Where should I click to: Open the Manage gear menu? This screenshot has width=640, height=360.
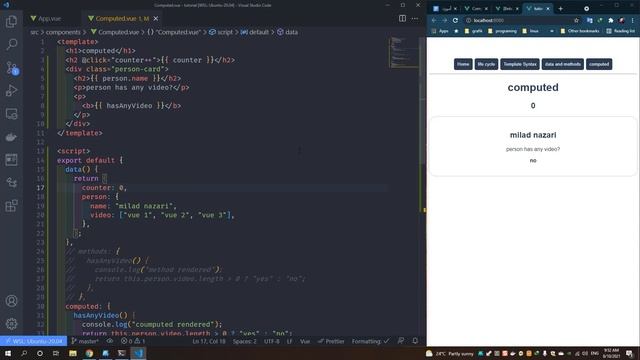[x=11, y=324]
